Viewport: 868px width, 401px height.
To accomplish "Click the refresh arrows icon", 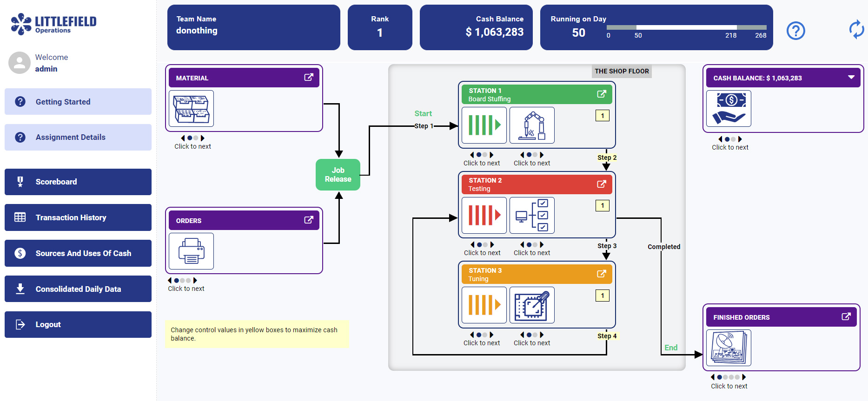I will pos(856,29).
